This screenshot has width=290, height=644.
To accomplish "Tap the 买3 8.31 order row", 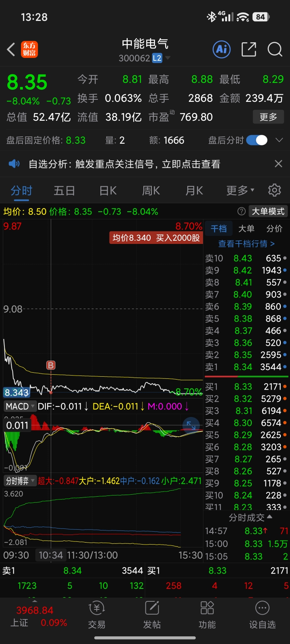I will (x=246, y=411).
